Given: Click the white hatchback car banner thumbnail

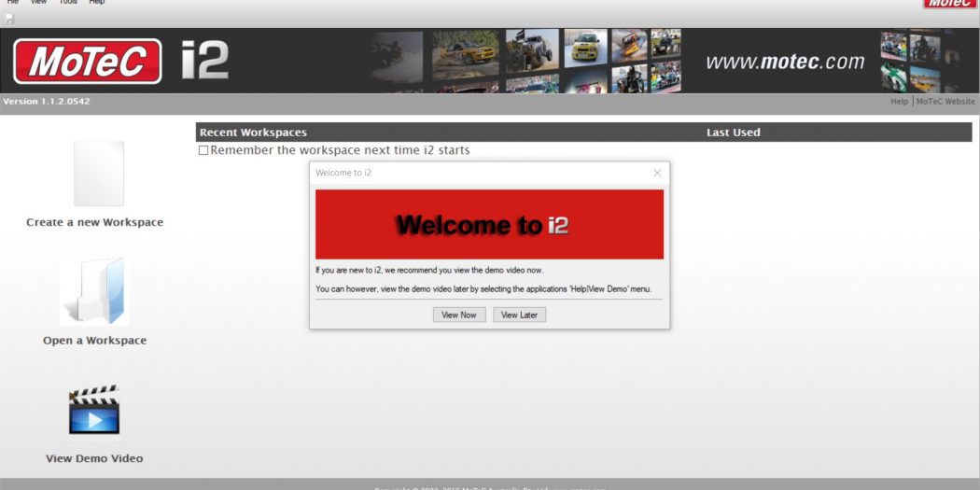Looking at the screenshot, I should pos(585,48).
